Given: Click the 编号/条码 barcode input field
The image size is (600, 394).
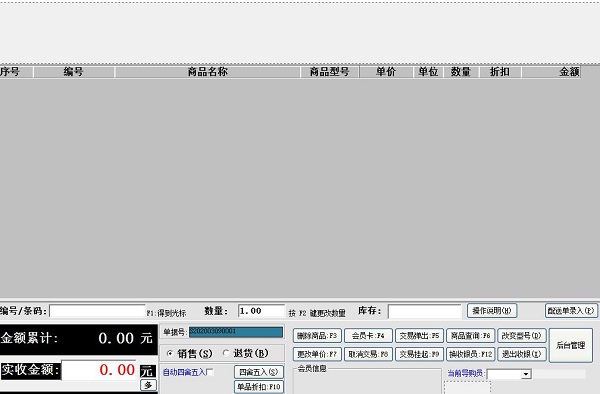Looking at the screenshot, I should coord(97,311).
